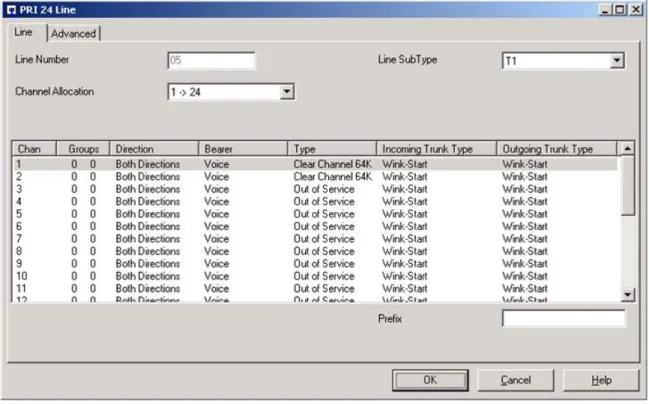The height and width of the screenshot is (404, 649).
Task: Click Both Directions in channel 4 row
Action: click(x=148, y=202)
